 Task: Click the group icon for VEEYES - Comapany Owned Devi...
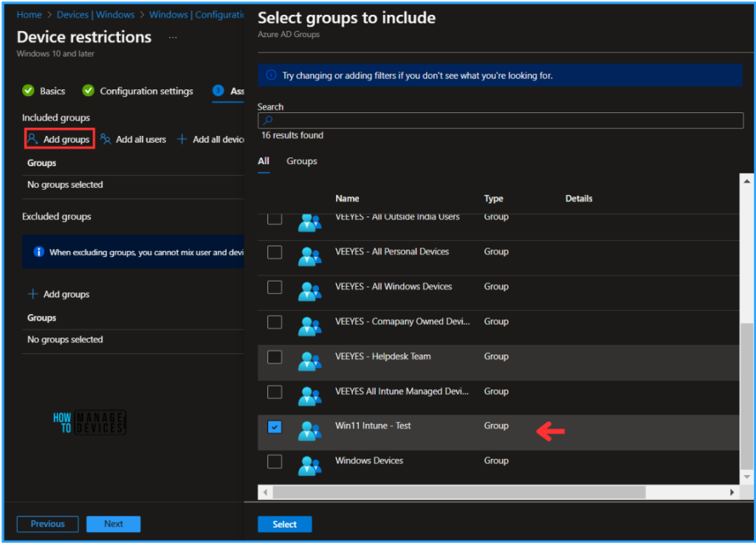coord(309,326)
